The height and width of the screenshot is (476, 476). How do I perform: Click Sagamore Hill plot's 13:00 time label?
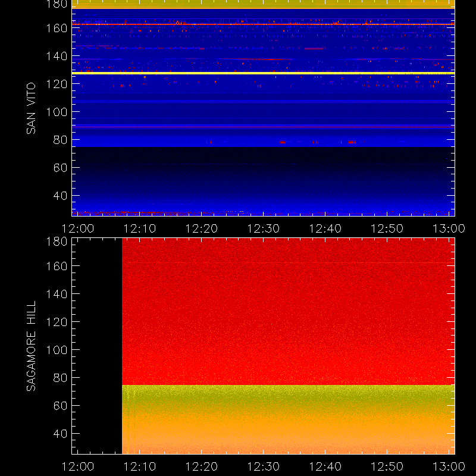[x=449, y=466]
